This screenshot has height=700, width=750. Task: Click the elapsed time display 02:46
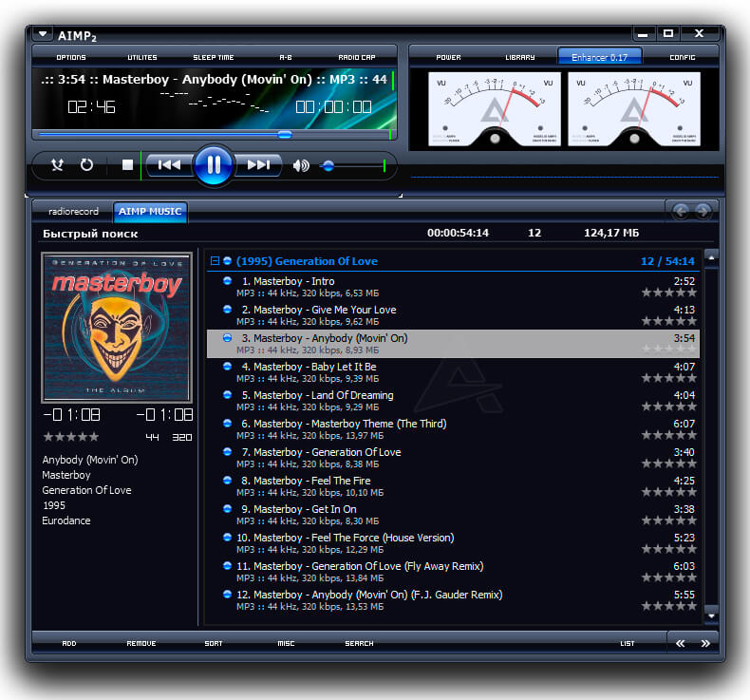pos(91,106)
